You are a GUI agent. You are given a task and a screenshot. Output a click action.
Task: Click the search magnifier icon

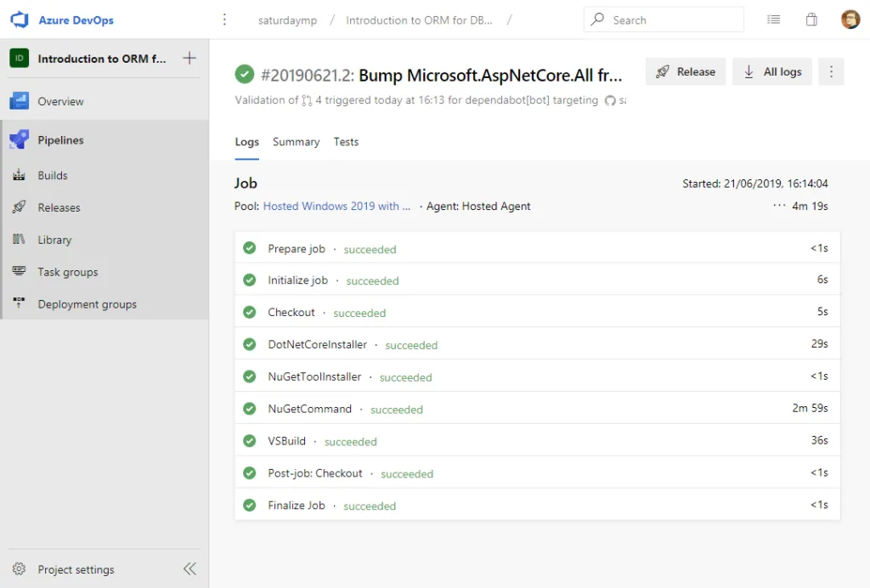click(x=597, y=20)
